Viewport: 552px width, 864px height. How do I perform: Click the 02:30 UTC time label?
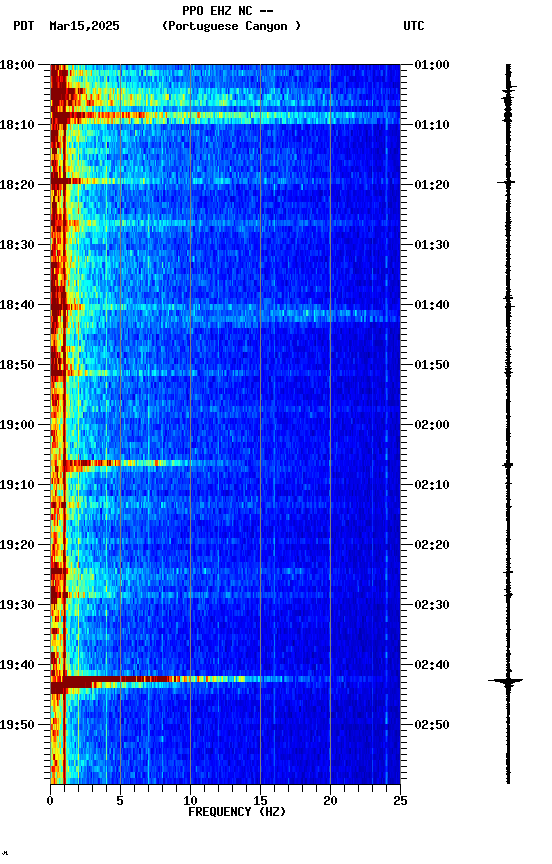(x=432, y=605)
